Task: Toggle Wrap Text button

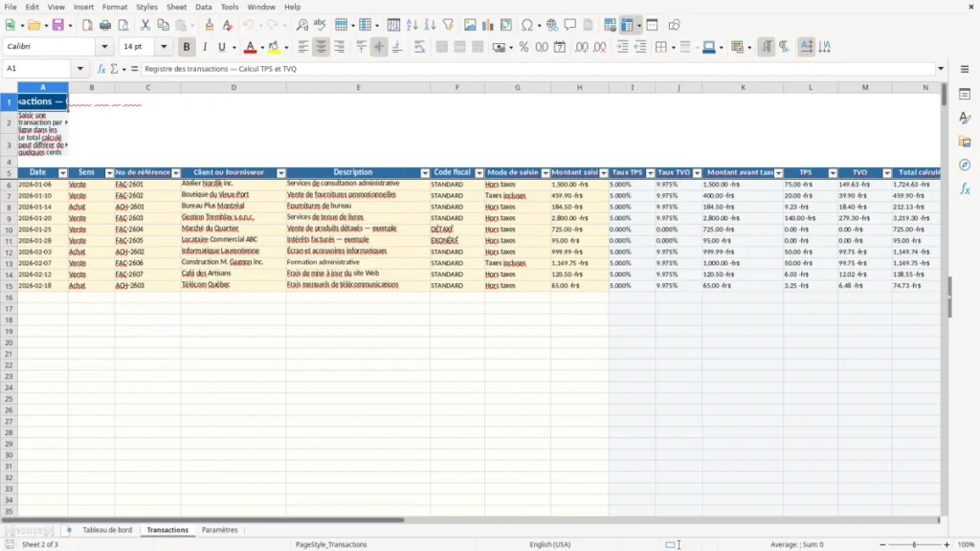Action: [x=419, y=47]
